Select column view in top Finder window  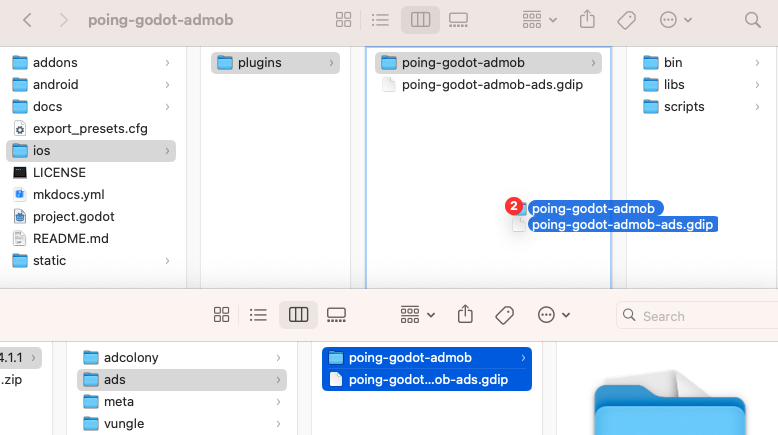coord(420,20)
